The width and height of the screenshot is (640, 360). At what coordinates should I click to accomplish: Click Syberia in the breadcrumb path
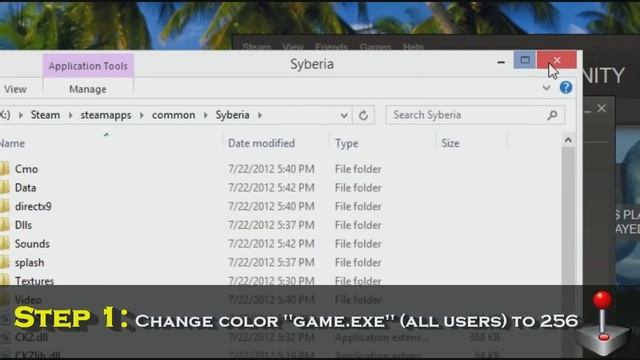(232, 115)
